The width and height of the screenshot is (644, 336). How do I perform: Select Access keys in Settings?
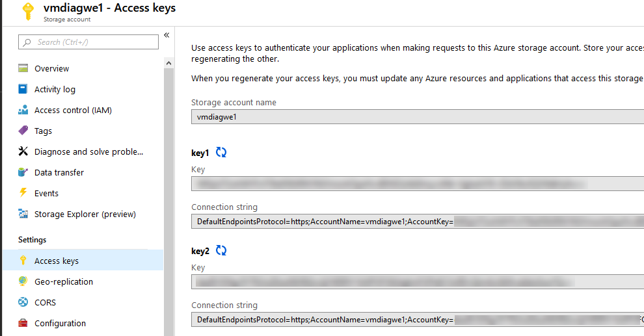(x=83, y=261)
